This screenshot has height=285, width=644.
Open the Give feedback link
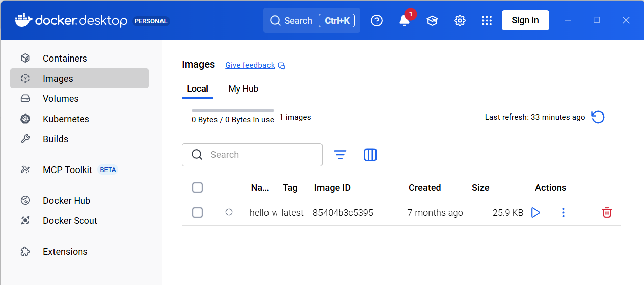click(250, 65)
